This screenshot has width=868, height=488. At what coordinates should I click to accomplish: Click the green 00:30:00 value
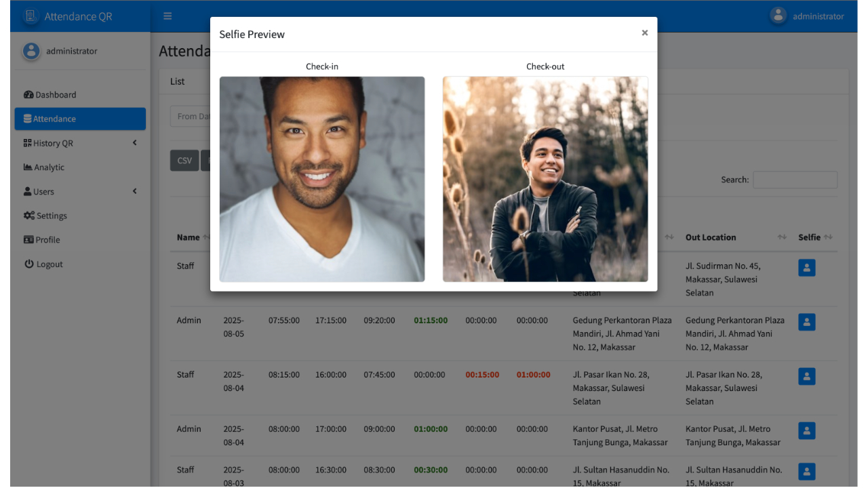click(431, 470)
